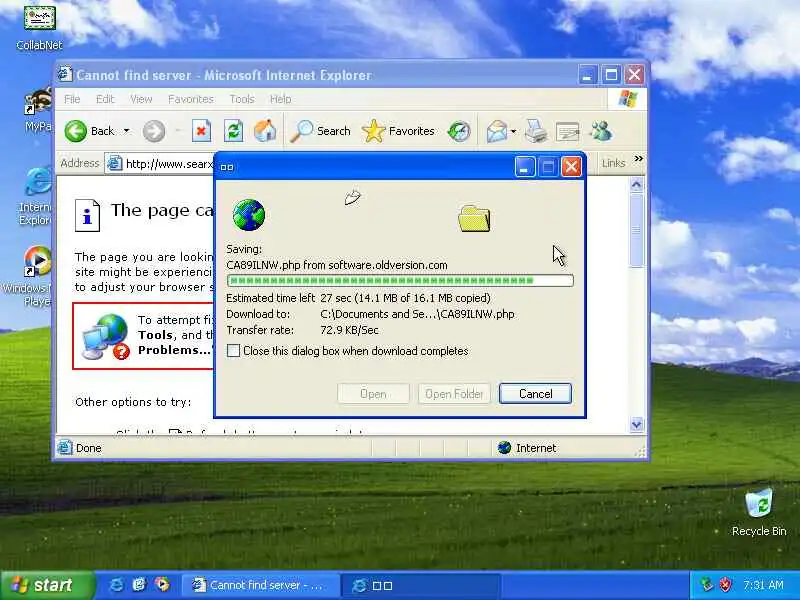800x600 pixels.
Task: Open the Tools menu
Action: click(x=242, y=99)
